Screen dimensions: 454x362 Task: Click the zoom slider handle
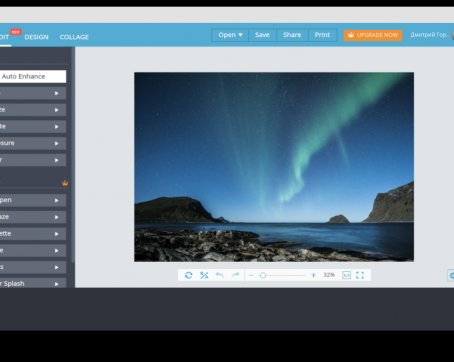point(263,275)
